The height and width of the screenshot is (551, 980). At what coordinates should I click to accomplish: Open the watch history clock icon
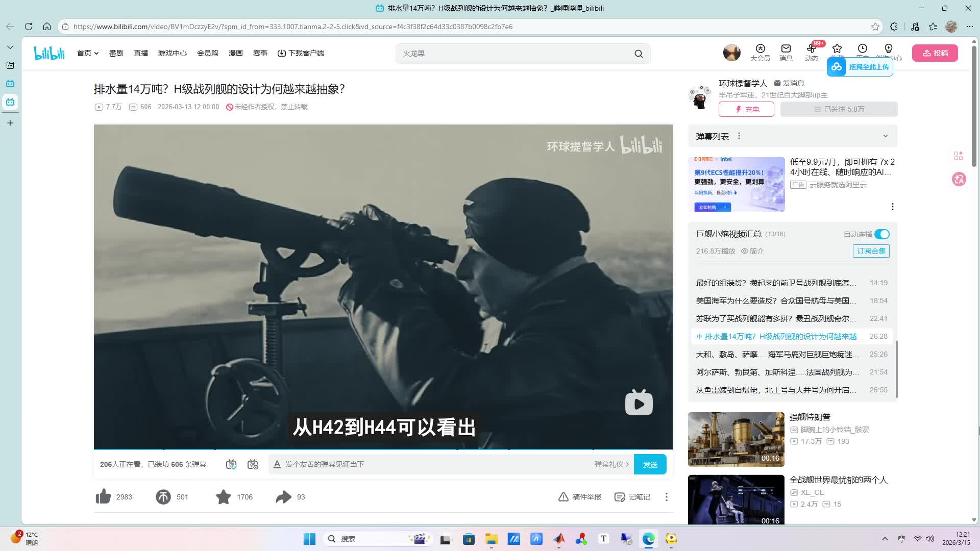coord(862,48)
